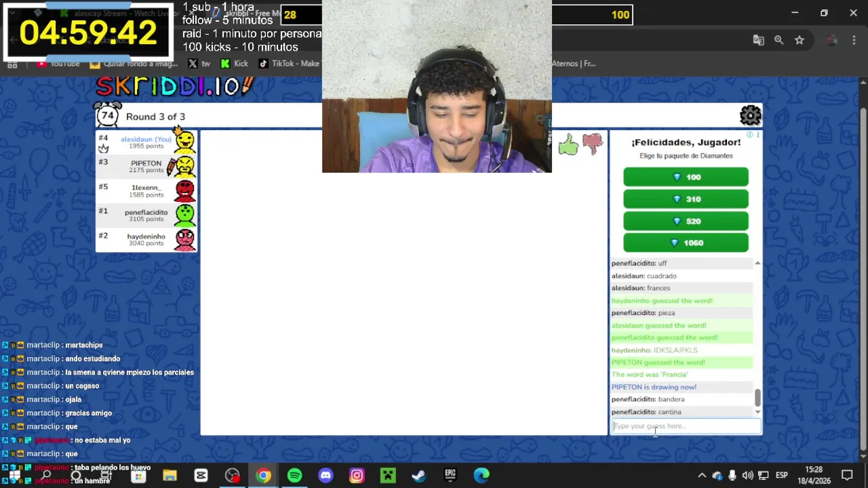This screenshot has height=488, width=868.
Task: Open the ad info icon
Action: (749, 136)
